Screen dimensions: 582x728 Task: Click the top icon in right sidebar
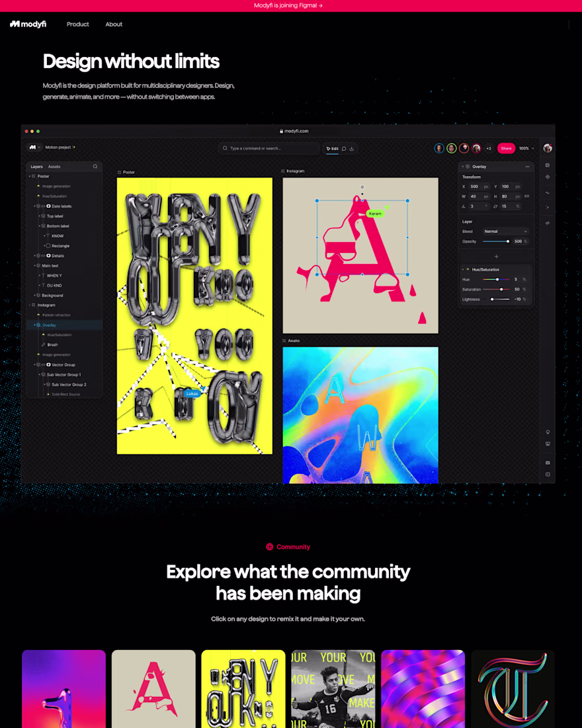coord(548,165)
